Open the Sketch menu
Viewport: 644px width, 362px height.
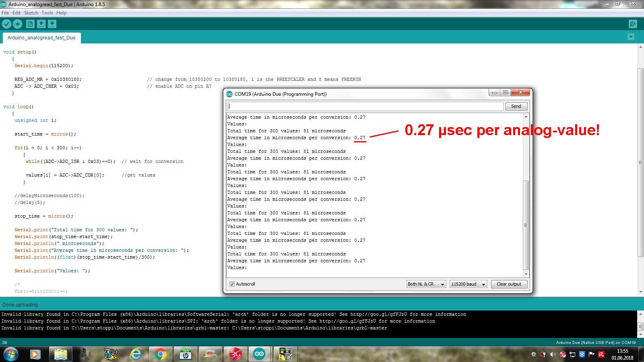(31, 13)
